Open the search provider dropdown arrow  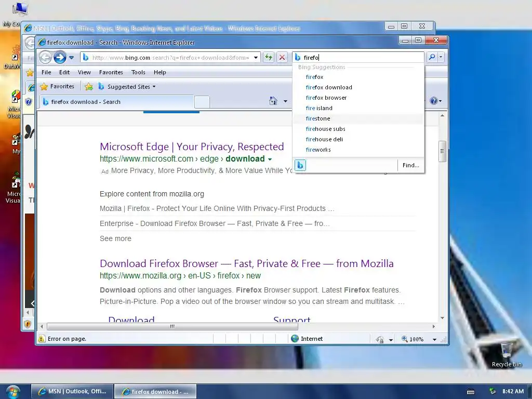441,57
